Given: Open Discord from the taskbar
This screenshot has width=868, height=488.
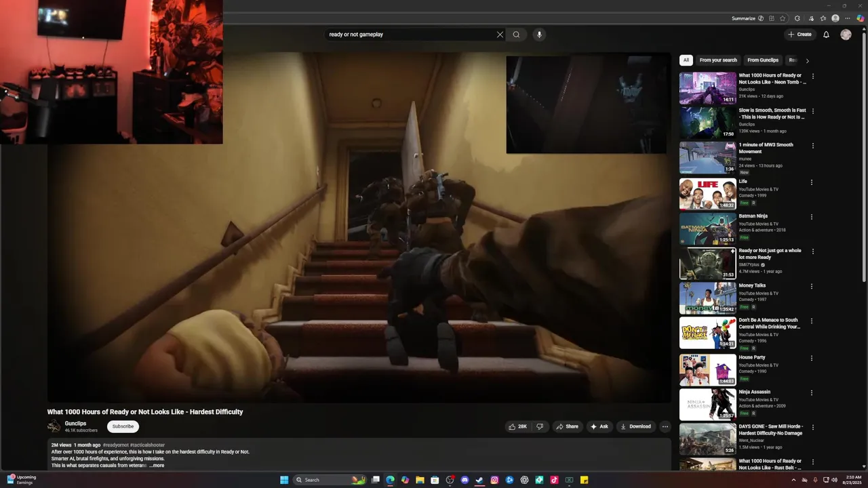Looking at the screenshot, I should (x=465, y=480).
